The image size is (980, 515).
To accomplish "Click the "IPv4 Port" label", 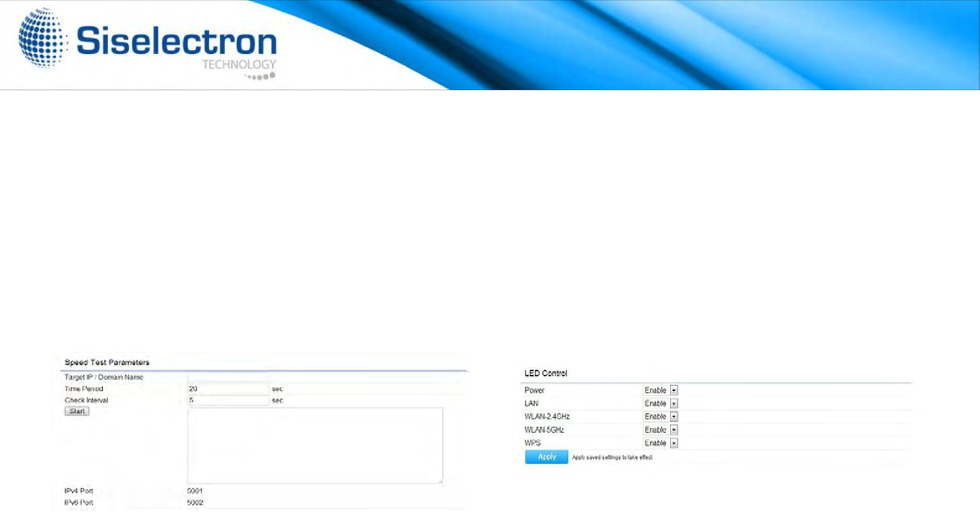I will [79, 491].
